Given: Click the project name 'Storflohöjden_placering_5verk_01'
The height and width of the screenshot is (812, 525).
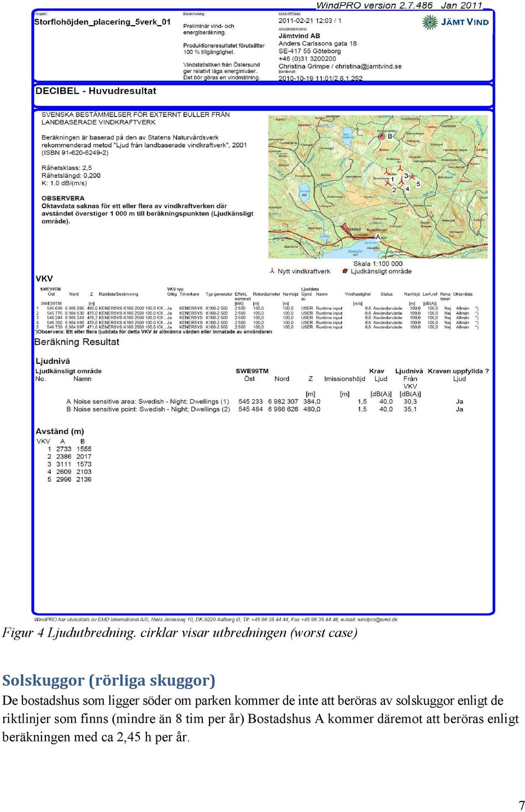Looking at the screenshot, I should click(x=102, y=22).
